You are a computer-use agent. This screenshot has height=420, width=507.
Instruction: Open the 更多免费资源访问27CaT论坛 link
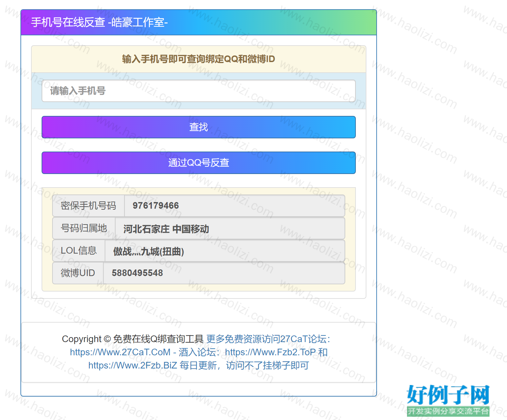tap(268, 339)
